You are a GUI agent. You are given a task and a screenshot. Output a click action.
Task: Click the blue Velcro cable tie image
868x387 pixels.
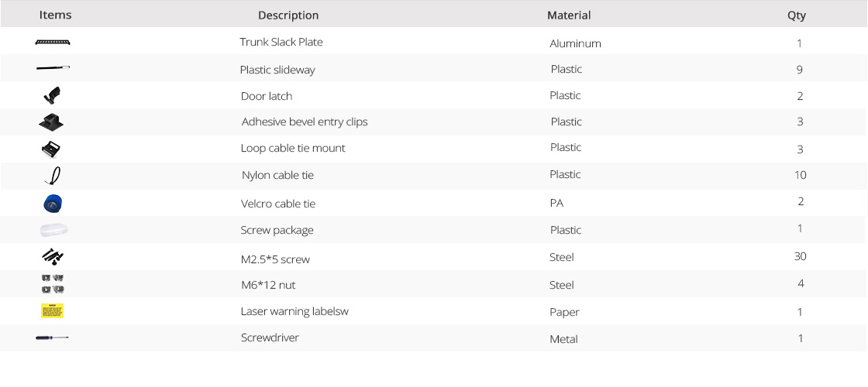coord(53,203)
